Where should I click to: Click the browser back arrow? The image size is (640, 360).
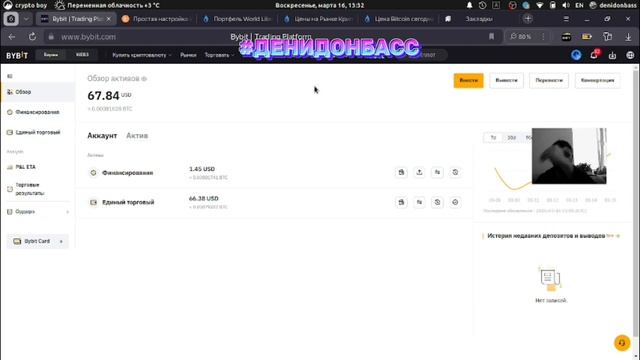12,37
